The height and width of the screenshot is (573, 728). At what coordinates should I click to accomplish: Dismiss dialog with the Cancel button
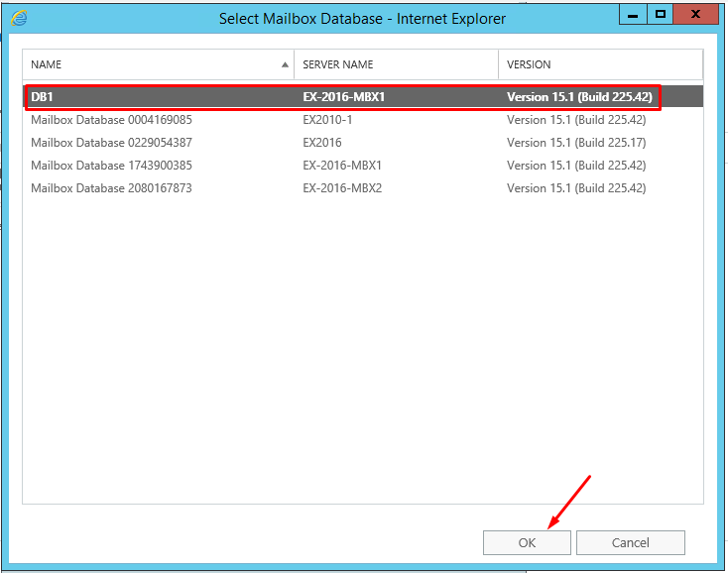point(630,542)
